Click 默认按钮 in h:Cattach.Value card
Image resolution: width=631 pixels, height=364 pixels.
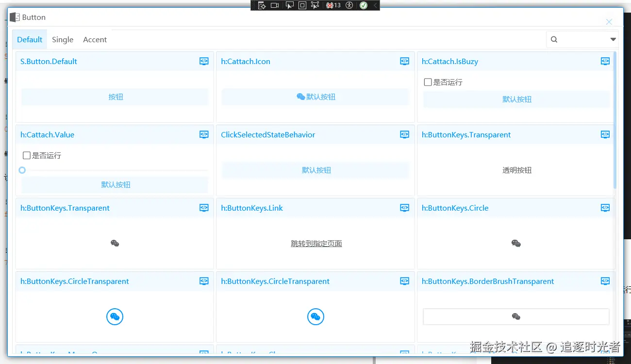coord(115,184)
